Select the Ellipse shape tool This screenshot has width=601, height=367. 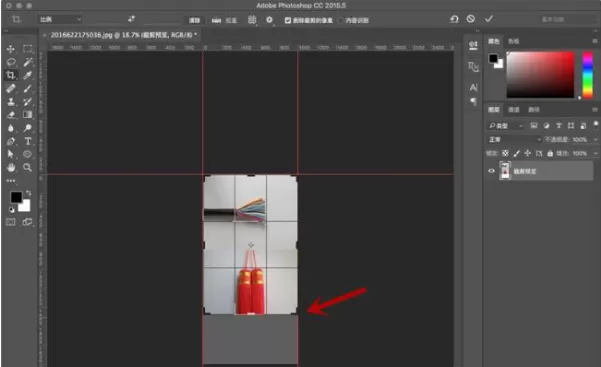click(27, 154)
